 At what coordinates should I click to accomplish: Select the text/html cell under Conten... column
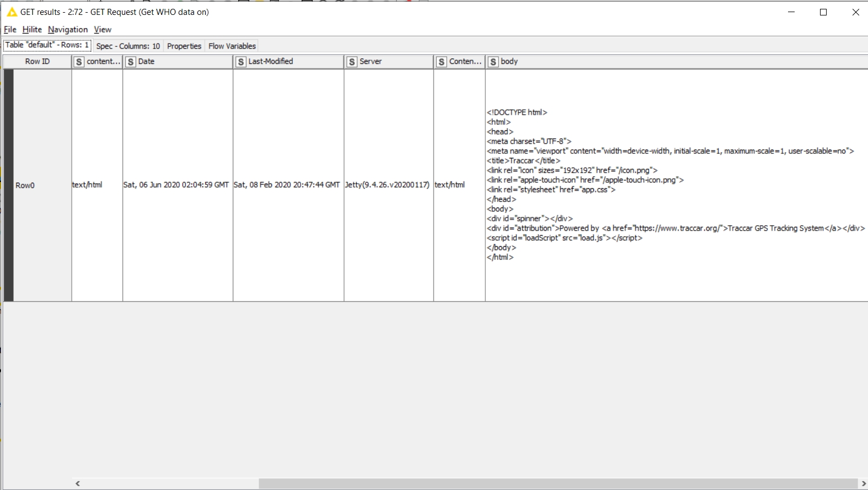click(x=459, y=185)
